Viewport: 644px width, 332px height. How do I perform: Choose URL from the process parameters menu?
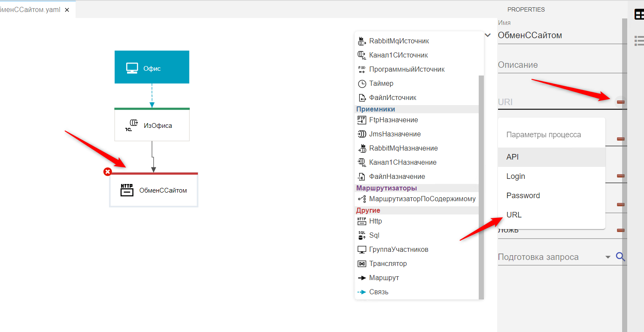click(x=514, y=215)
